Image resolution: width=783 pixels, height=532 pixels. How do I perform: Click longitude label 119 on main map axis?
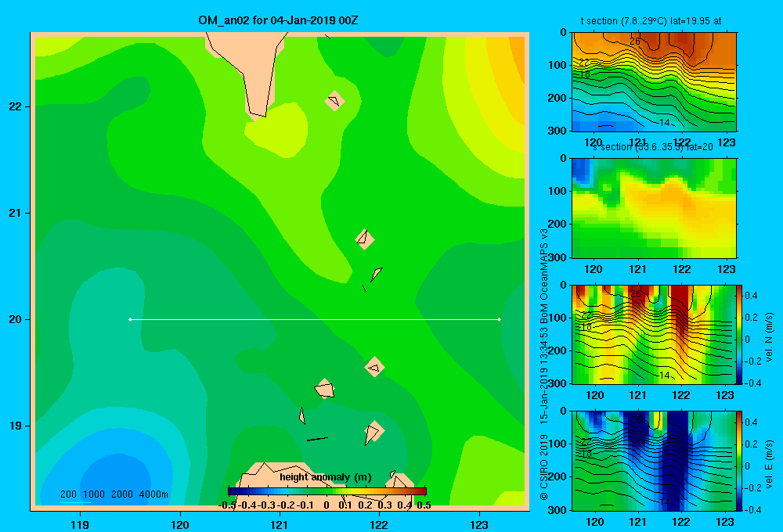pyautogui.click(x=80, y=524)
